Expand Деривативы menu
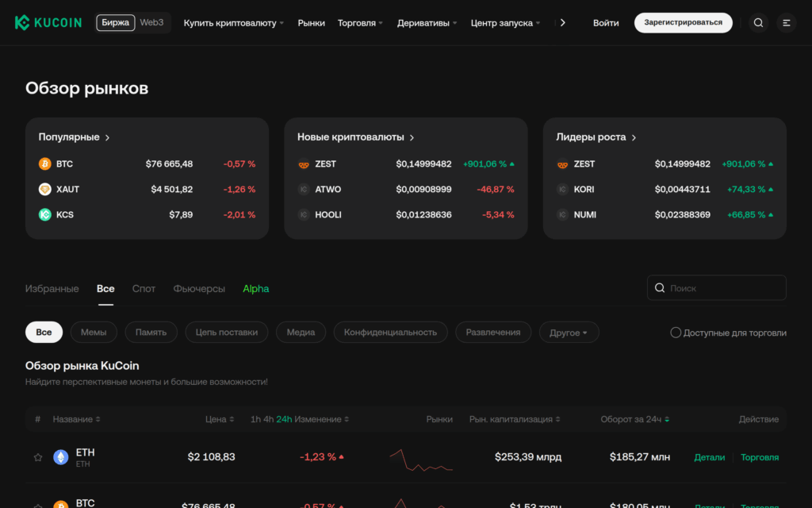812x508 pixels. (x=427, y=23)
